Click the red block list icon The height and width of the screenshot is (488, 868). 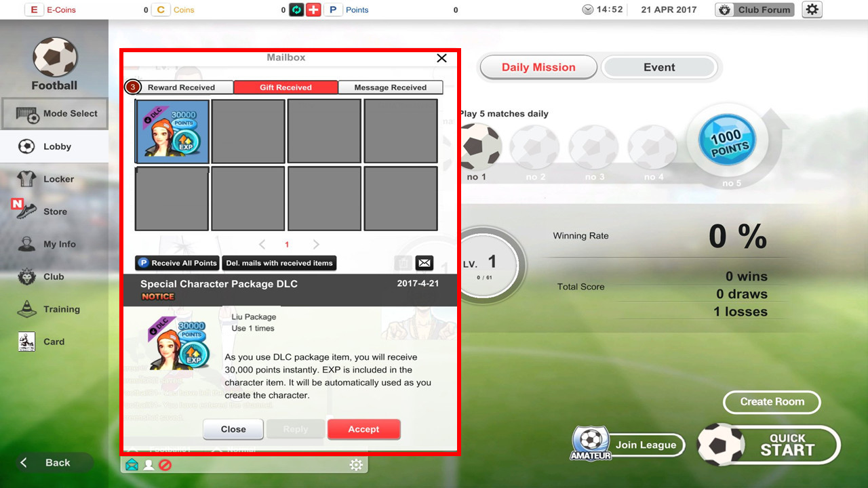tap(165, 465)
